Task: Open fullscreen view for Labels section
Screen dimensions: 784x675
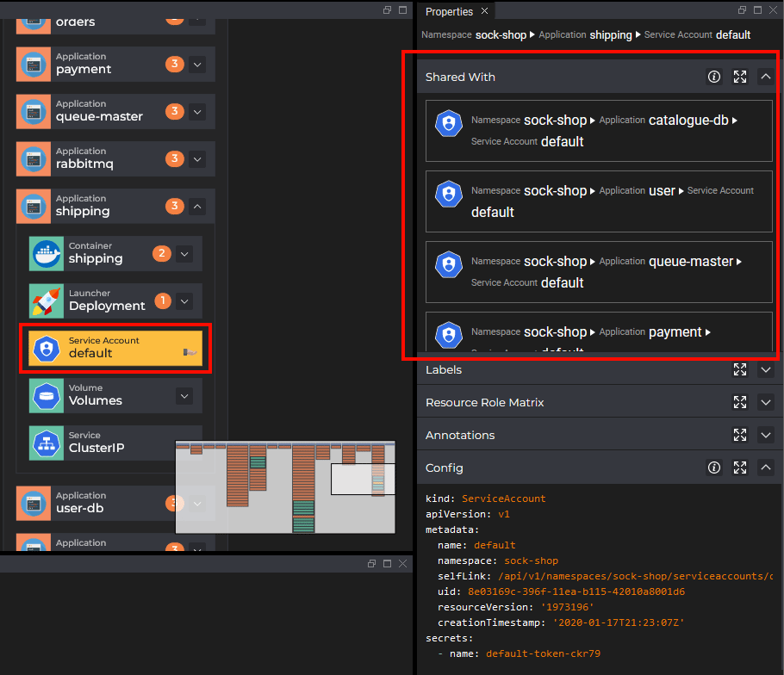Action: click(x=740, y=369)
